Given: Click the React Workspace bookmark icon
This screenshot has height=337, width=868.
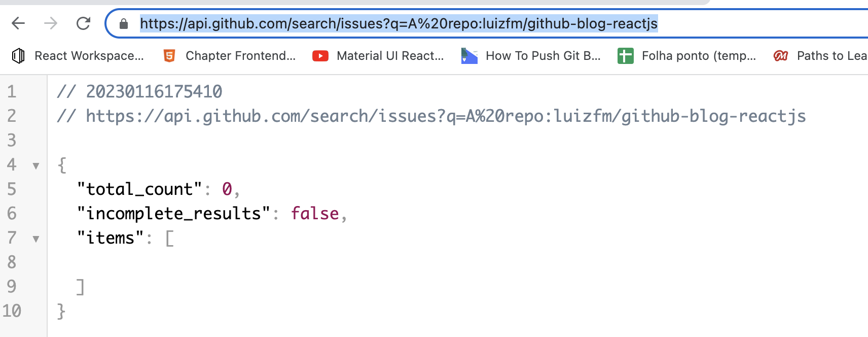Looking at the screenshot, I should tap(18, 56).
